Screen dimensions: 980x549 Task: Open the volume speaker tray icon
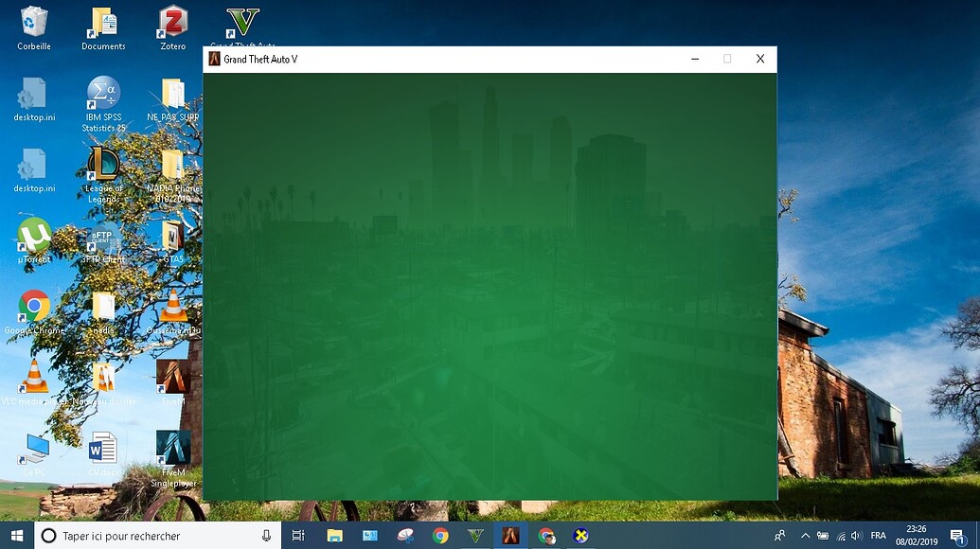tap(856, 535)
